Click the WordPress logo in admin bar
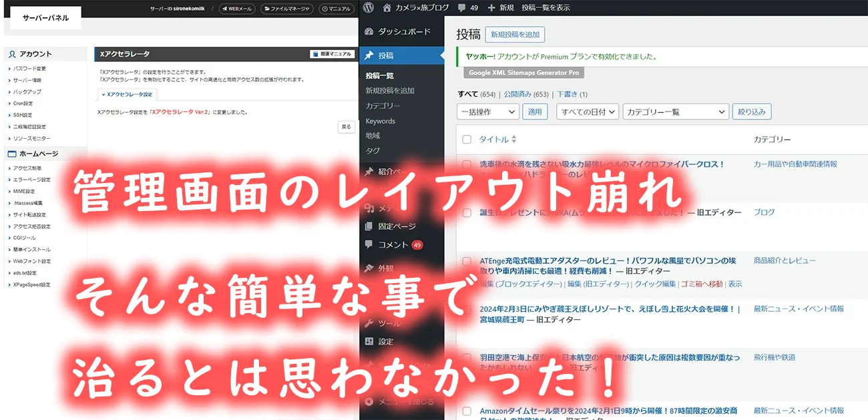The image size is (868, 420). (369, 8)
